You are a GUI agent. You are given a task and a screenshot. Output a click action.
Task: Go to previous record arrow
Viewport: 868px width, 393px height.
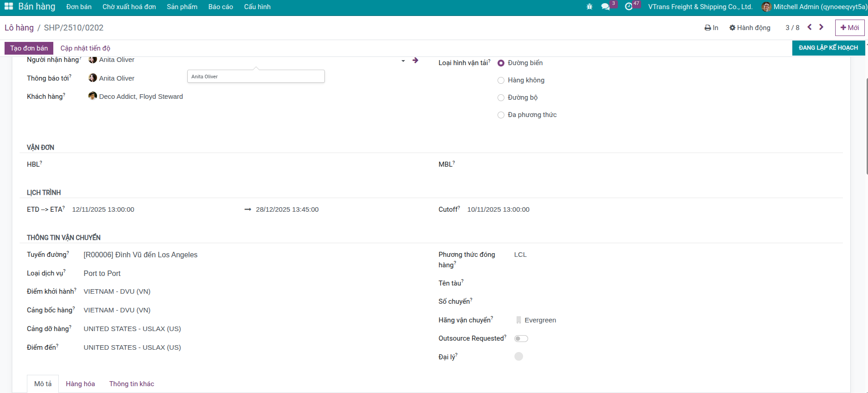810,27
